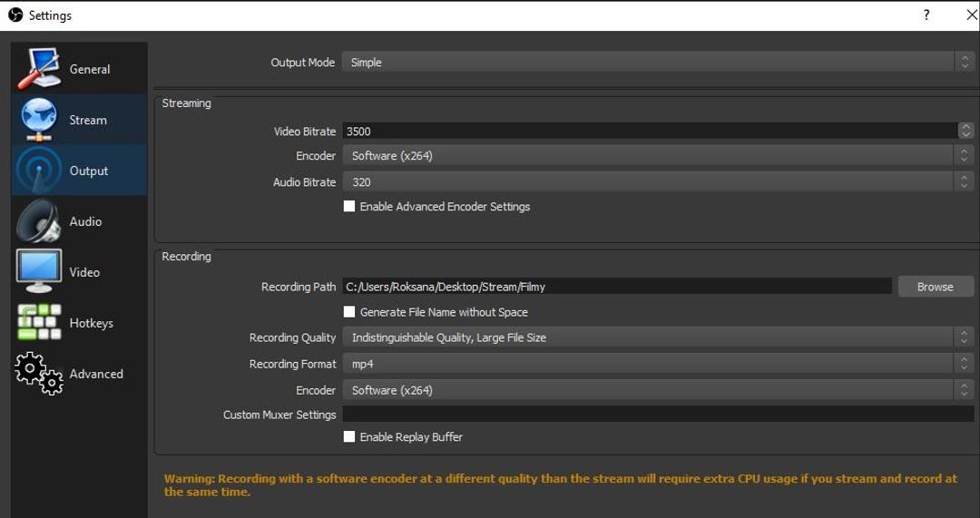Click the Recording Path text field
Image resolution: width=980 pixels, height=518 pixels.
tap(617, 287)
